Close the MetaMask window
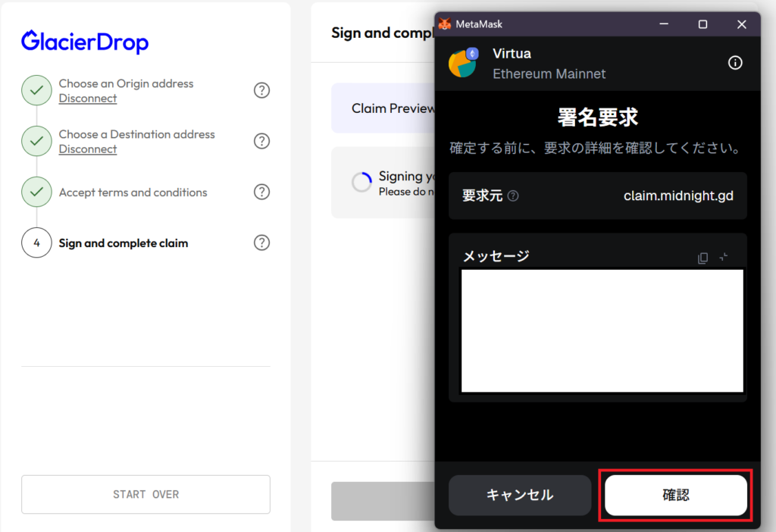776x532 pixels. [741, 24]
